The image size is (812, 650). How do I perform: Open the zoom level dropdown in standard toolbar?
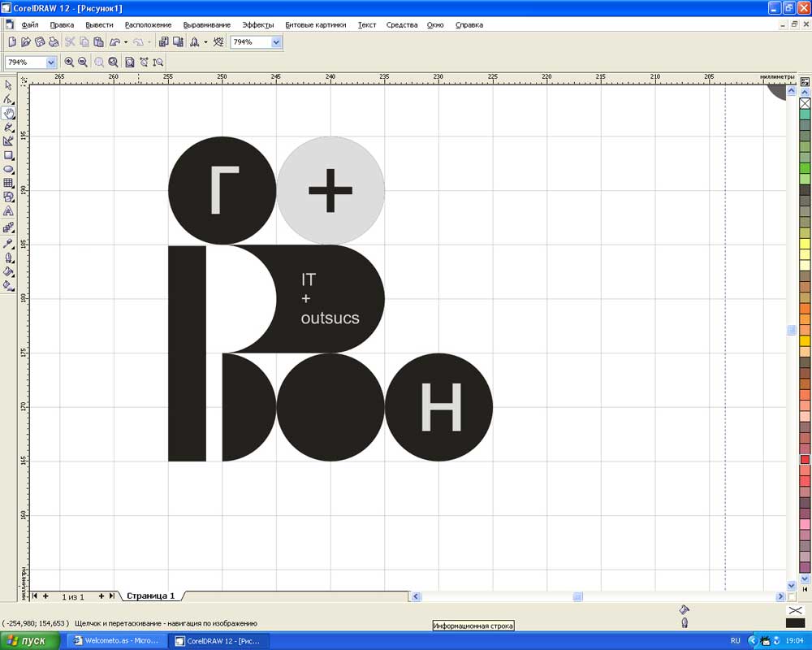(276, 42)
